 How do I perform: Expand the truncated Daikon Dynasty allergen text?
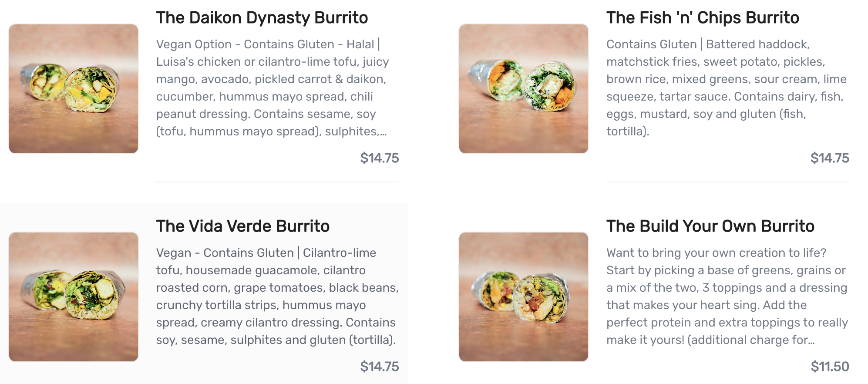[383, 131]
